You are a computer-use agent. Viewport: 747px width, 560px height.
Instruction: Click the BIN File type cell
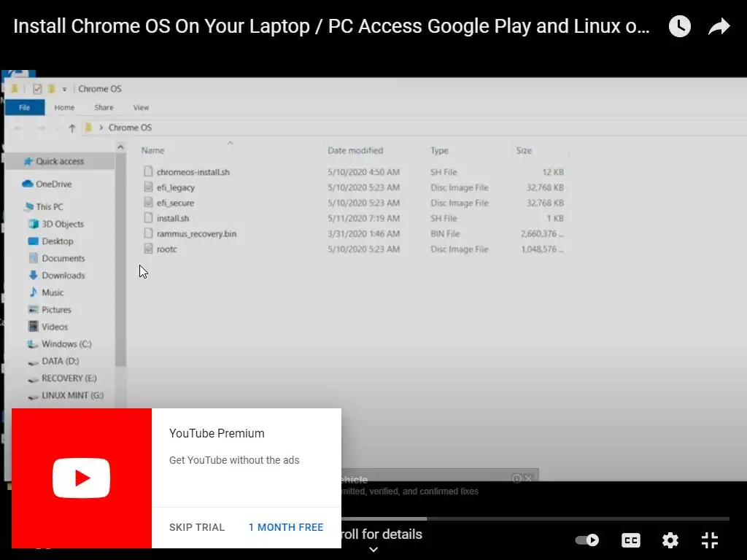point(445,234)
